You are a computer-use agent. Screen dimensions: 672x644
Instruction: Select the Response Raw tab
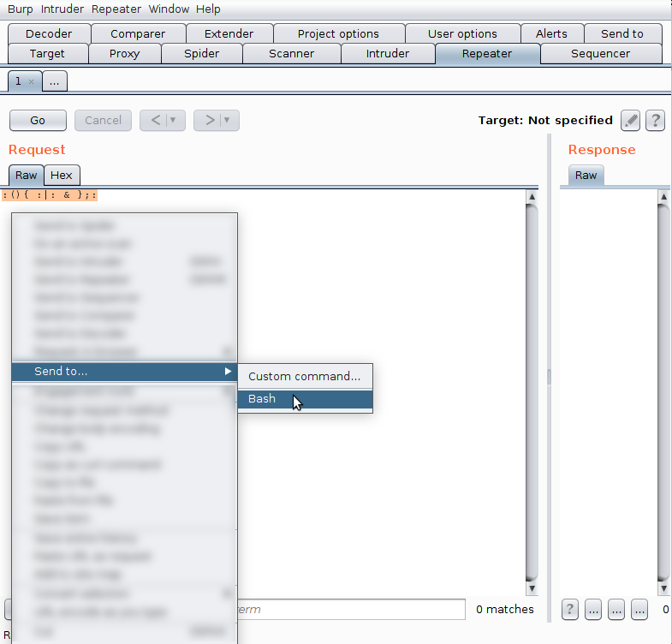pyautogui.click(x=586, y=176)
